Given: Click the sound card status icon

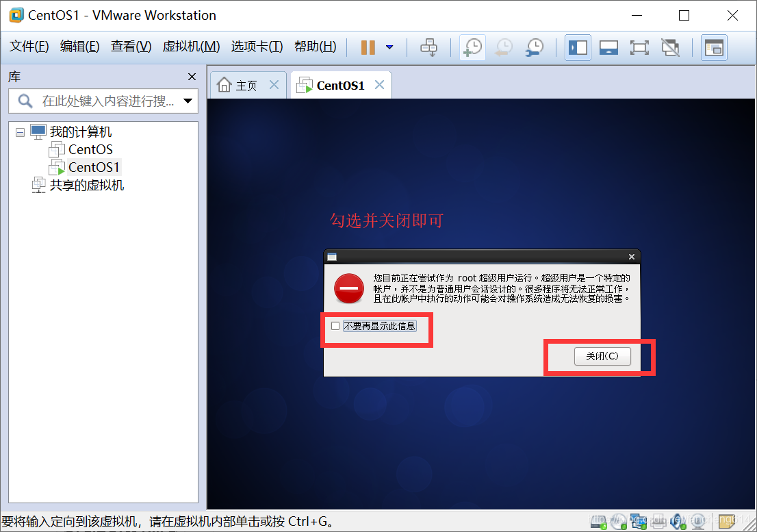Looking at the screenshot, I should (678, 521).
